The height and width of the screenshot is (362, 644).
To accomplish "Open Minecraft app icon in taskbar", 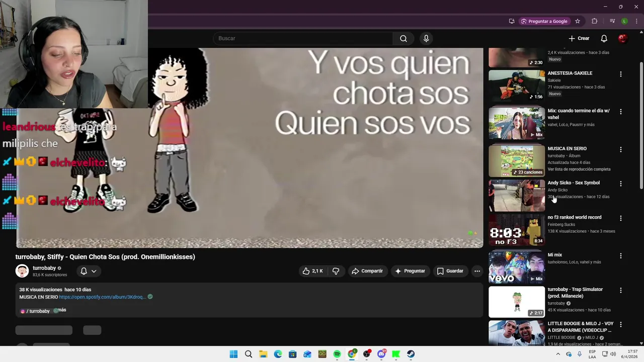I will (x=323, y=354).
